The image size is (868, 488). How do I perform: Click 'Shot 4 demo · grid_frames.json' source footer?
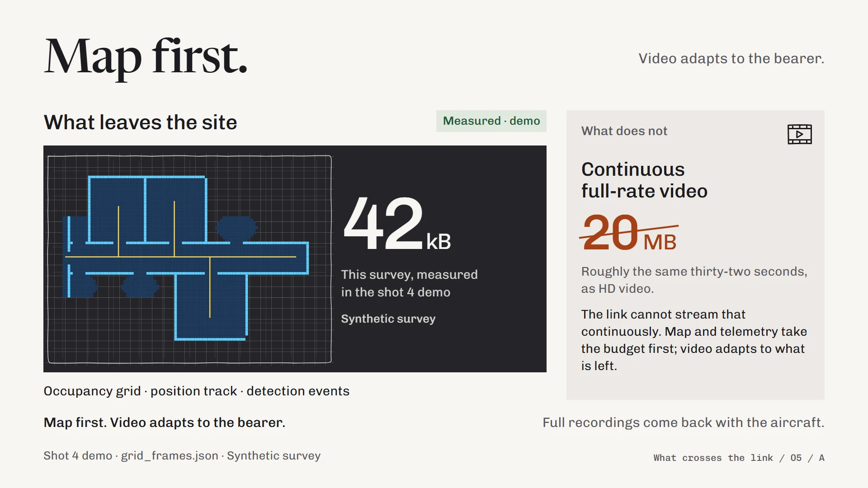tap(182, 455)
